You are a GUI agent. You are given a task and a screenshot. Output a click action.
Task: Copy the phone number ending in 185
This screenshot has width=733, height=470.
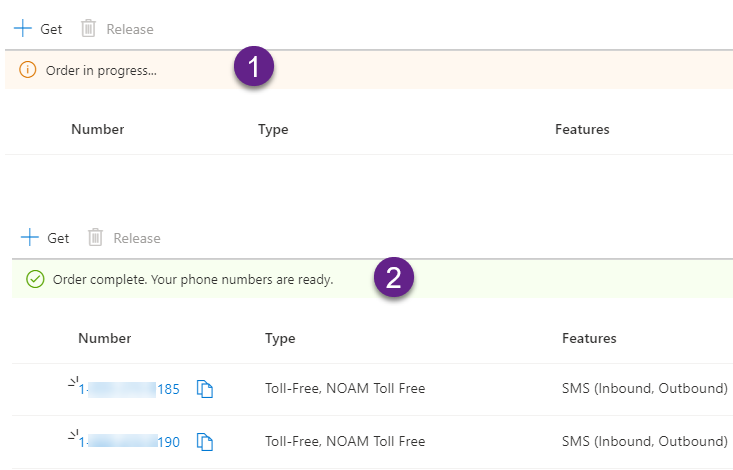(205, 389)
